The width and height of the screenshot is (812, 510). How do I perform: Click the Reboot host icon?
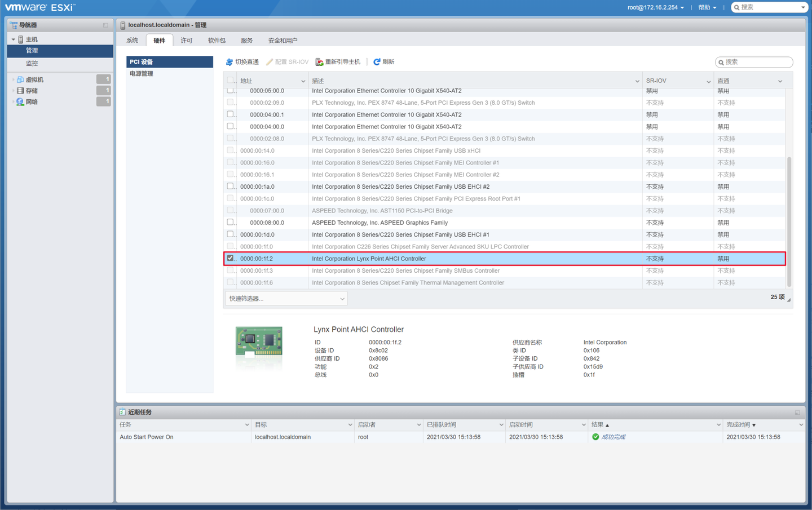[319, 62]
